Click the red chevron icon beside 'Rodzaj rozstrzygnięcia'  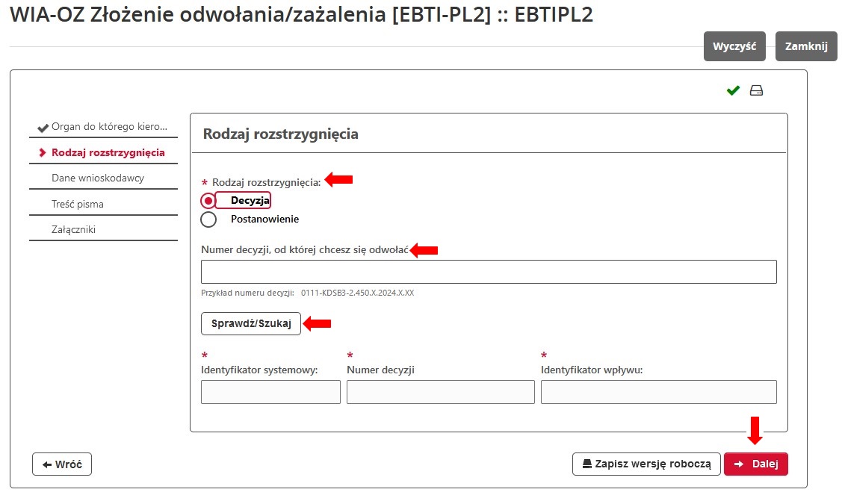click(x=44, y=152)
